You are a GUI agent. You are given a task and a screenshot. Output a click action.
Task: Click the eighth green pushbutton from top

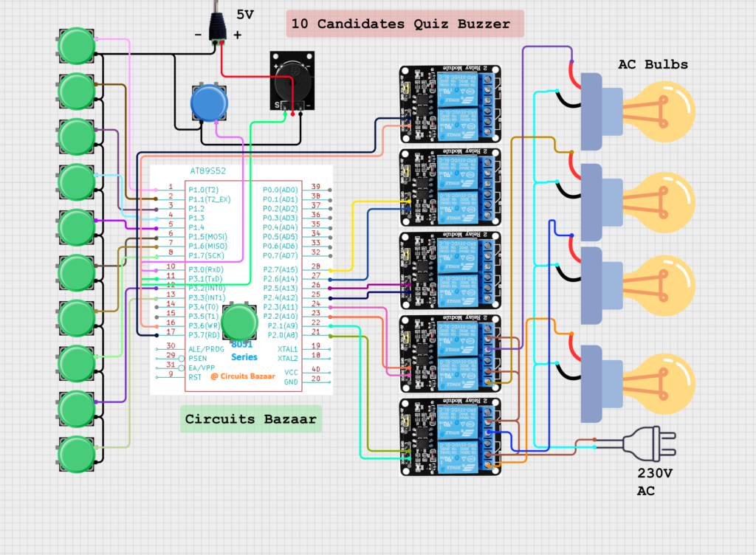(x=76, y=363)
